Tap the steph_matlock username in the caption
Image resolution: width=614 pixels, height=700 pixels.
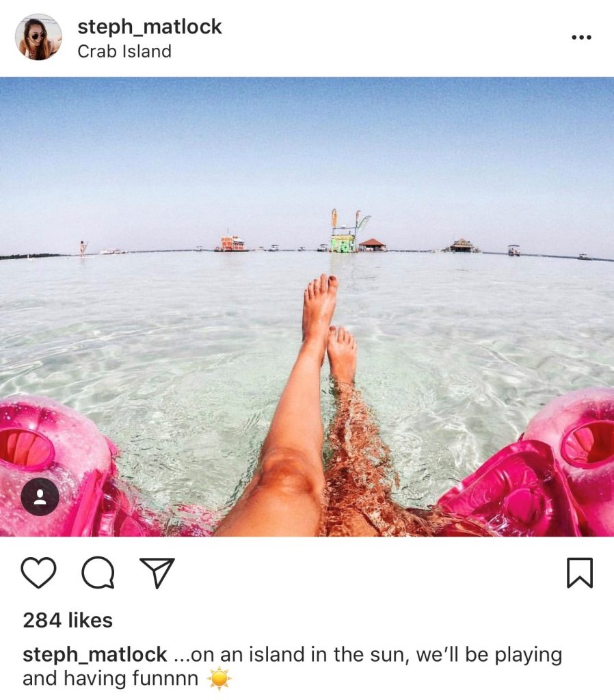pyautogui.click(x=94, y=655)
